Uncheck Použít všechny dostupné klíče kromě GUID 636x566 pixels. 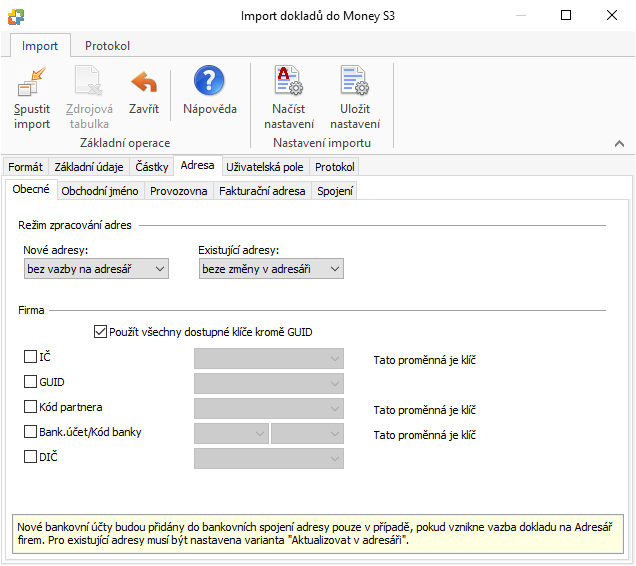click(x=100, y=332)
